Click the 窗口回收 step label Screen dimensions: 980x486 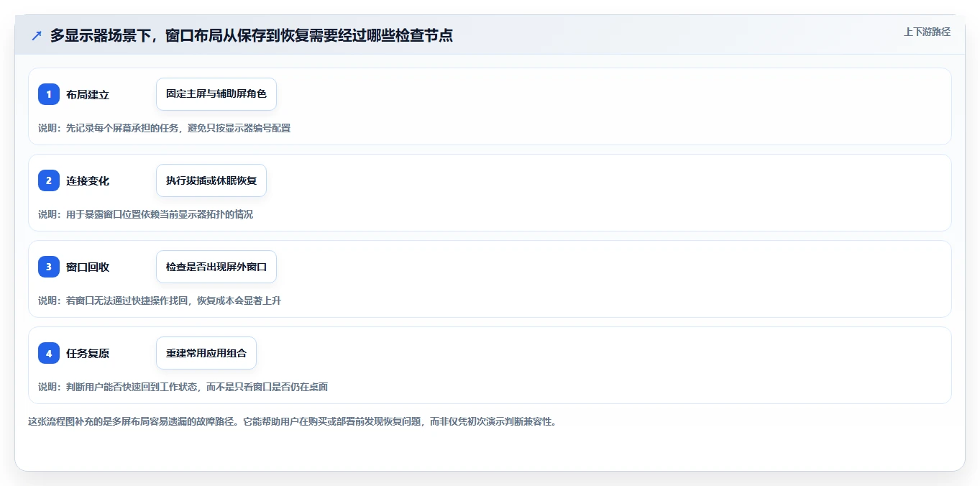click(88, 267)
